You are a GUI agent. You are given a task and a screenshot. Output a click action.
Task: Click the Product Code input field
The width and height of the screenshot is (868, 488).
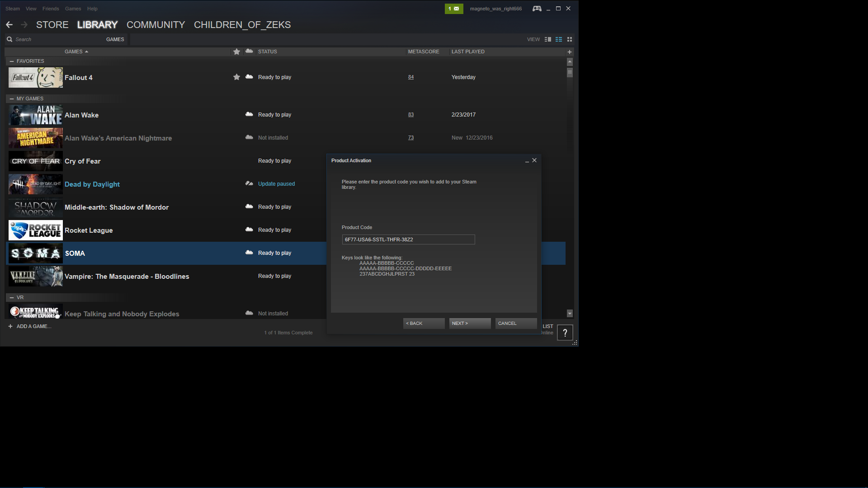408,239
